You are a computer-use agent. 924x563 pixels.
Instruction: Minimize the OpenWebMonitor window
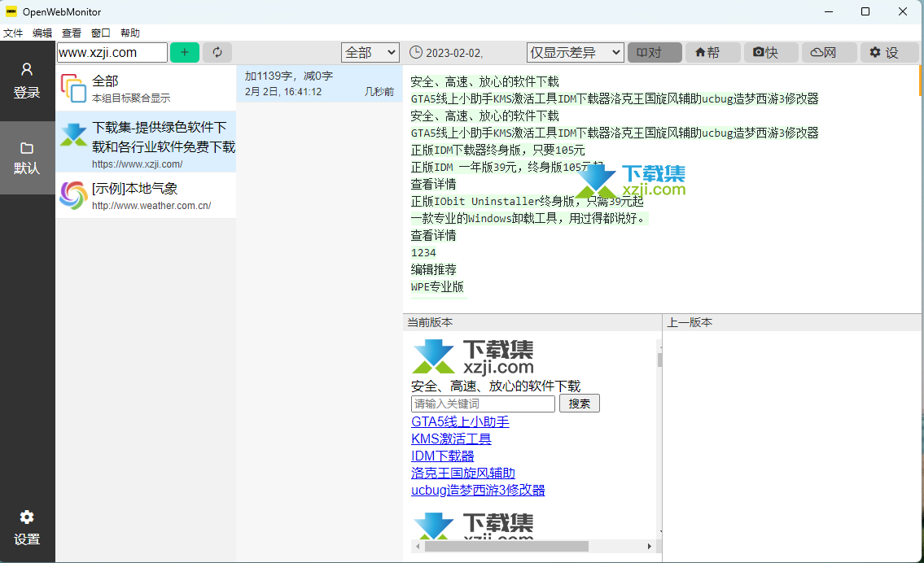[x=829, y=11]
